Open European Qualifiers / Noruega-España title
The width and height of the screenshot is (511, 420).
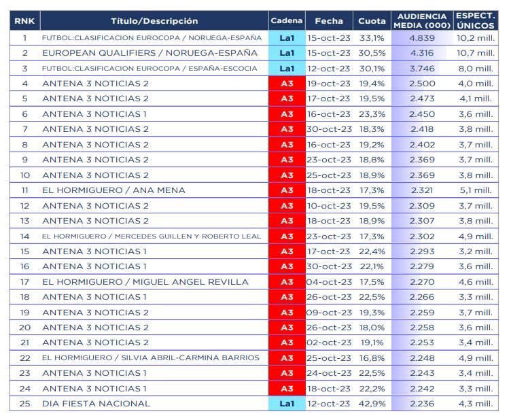(149, 53)
